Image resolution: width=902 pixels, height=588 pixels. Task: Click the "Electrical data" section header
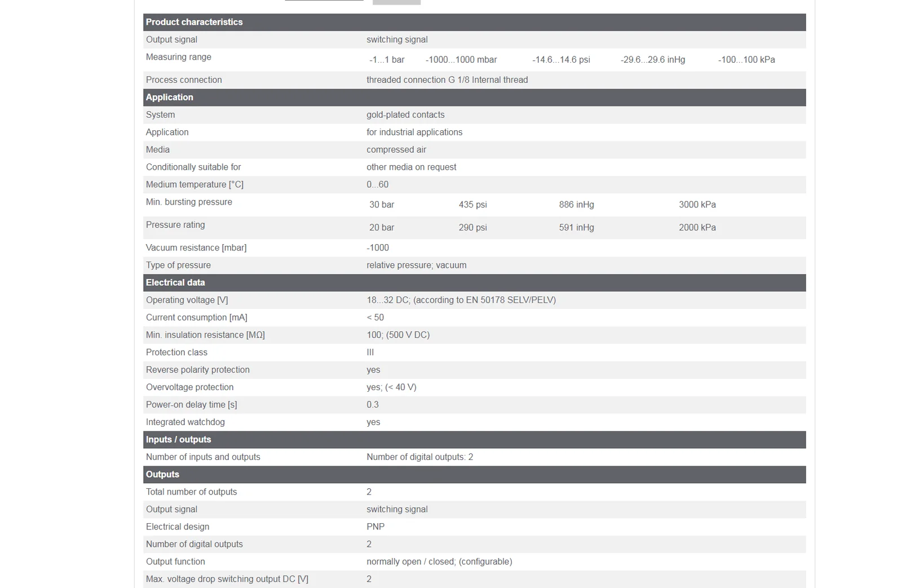[x=474, y=283]
